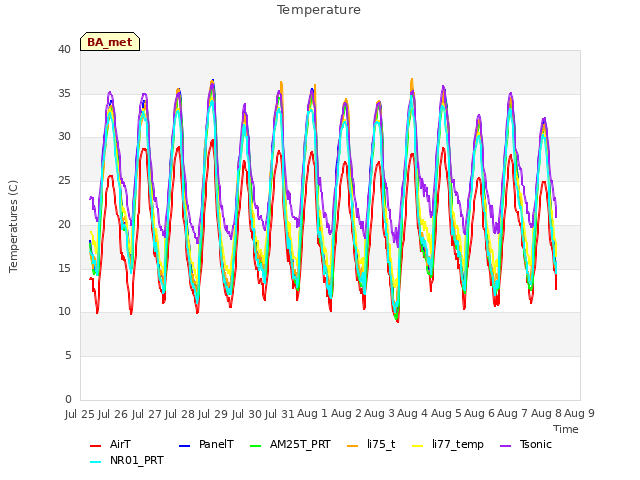Click the cyan NR01_PRT legend swatch

tap(96, 461)
